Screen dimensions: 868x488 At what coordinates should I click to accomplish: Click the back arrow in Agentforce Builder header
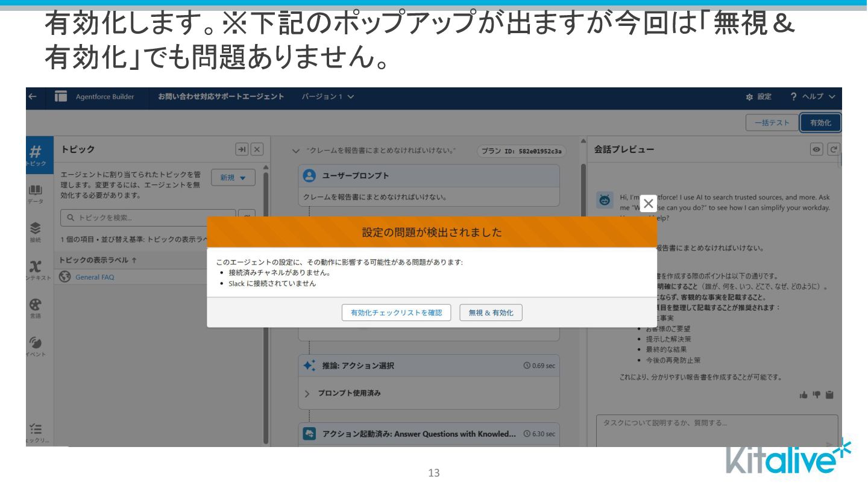click(33, 96)
